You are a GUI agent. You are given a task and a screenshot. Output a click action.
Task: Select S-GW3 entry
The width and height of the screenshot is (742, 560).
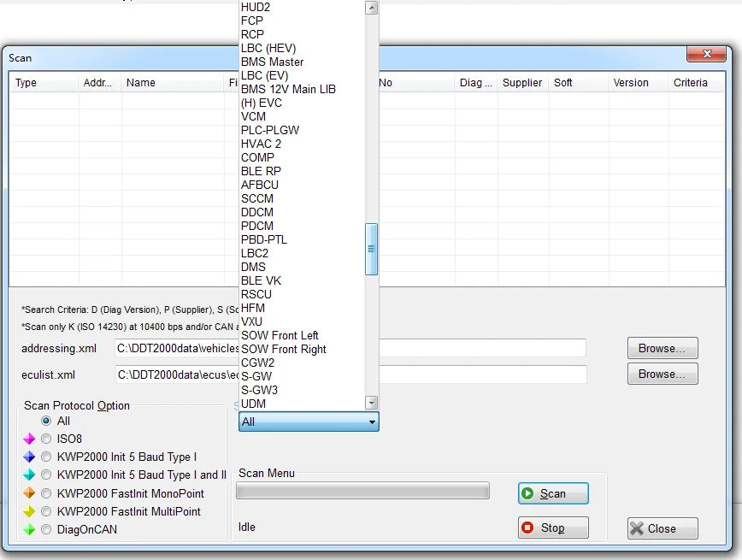click(302, 391)
